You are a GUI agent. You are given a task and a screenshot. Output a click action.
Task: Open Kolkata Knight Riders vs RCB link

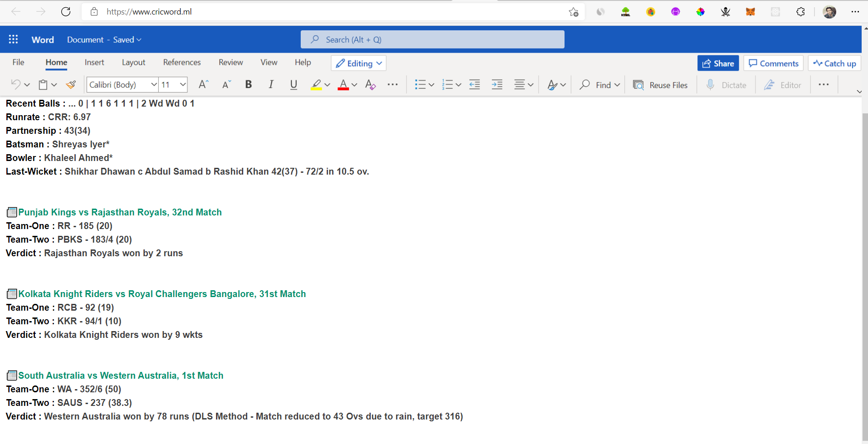162,294
